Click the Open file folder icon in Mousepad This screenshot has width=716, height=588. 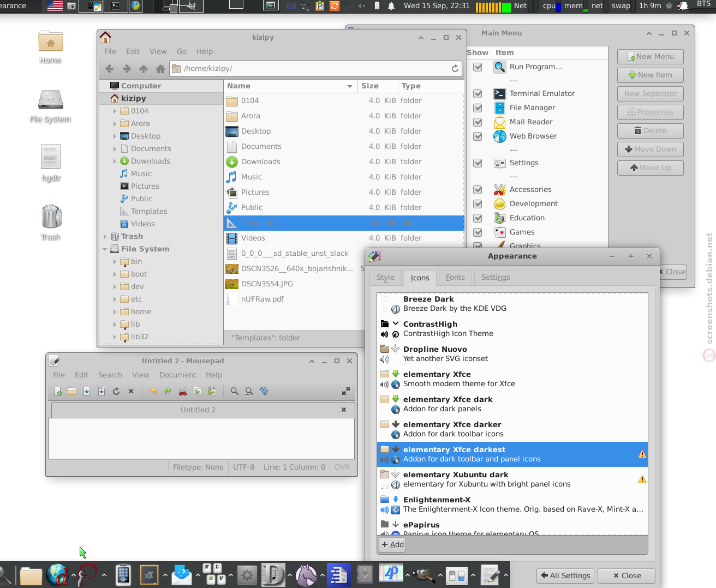pyautogui.click(x=72, y=391)
